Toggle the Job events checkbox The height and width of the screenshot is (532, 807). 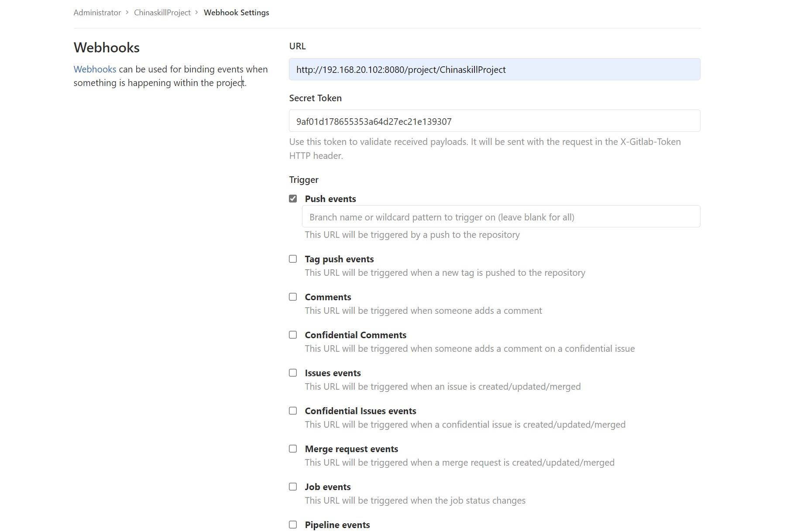click(x=293, y=487)
